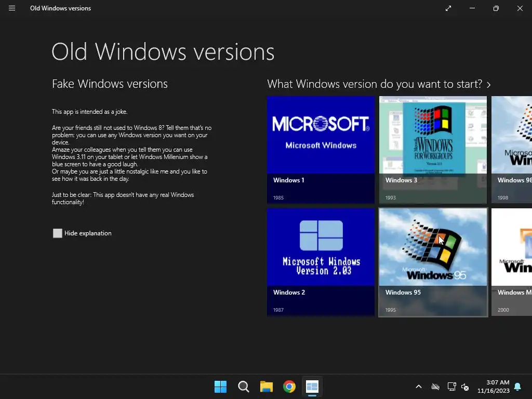This screenshot has height=399, width=532.
Task: Click the 'Fake Windows versions' heading
Action: click(110, 84)
